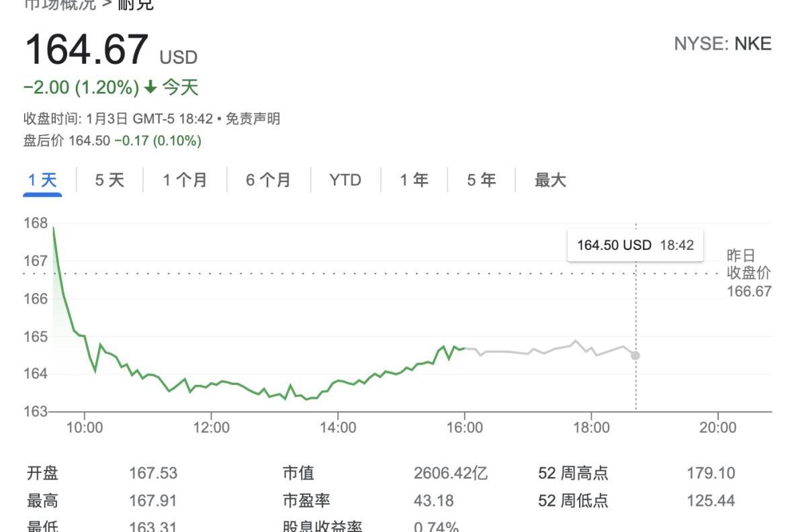
Task: Click the 164.50 USD 18:42 tooltip
Action: point(635,246)
